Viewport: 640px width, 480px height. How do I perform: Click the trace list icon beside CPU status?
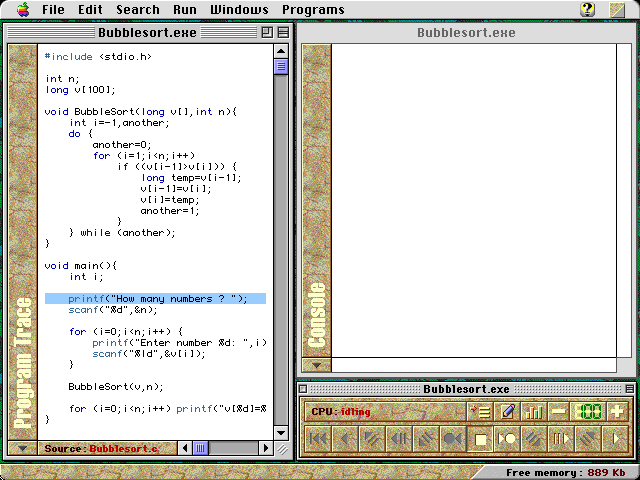click(481, 411)
